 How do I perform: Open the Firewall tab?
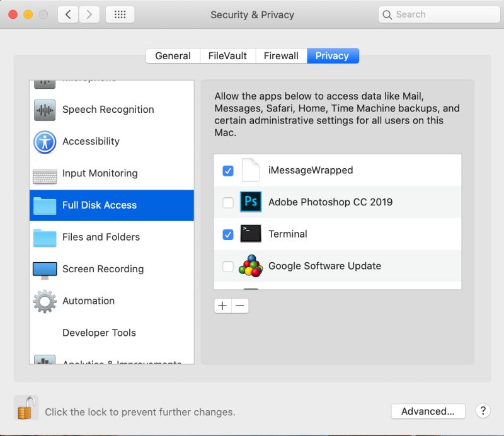pos(281,55)
